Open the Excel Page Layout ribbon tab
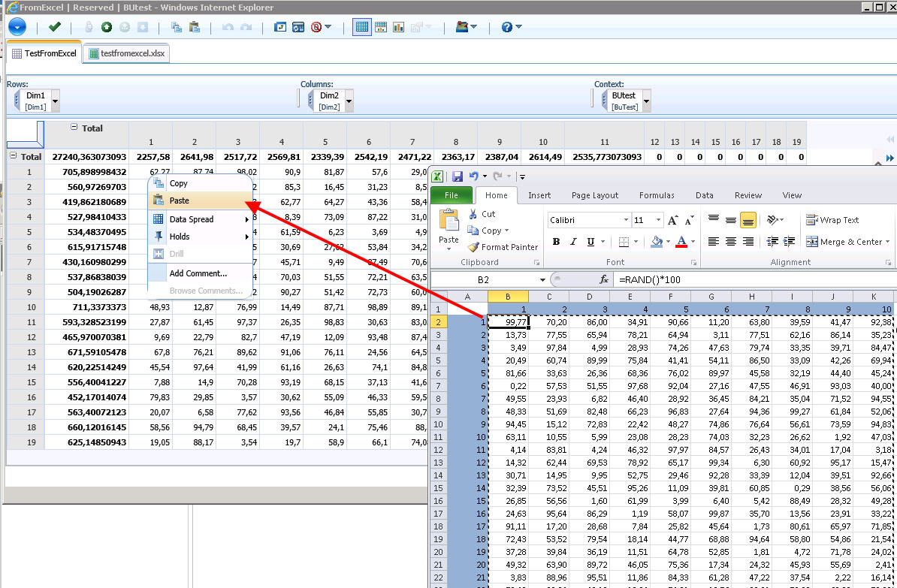Viewport: 897px width, 588px height. [595, 195]
